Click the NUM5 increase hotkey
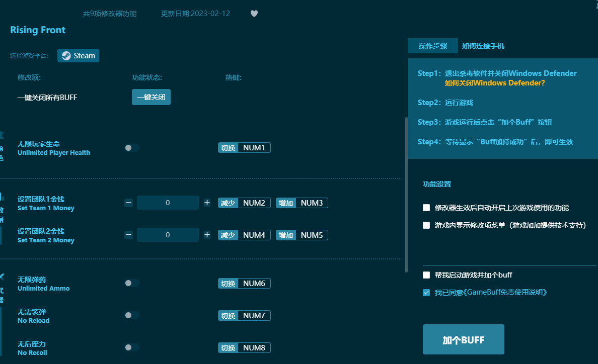The height and width of the screenshot is (364, 598). point(302,235)
